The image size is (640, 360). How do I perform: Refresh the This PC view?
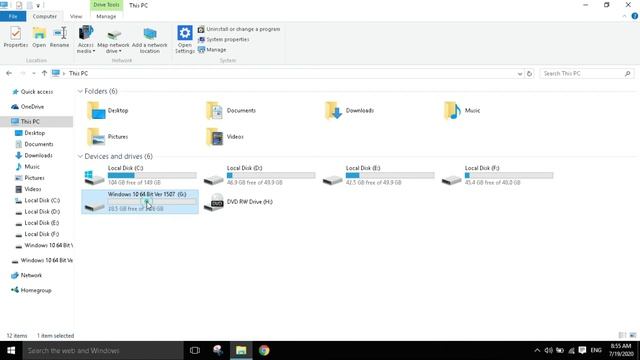[x=529, y=74]
